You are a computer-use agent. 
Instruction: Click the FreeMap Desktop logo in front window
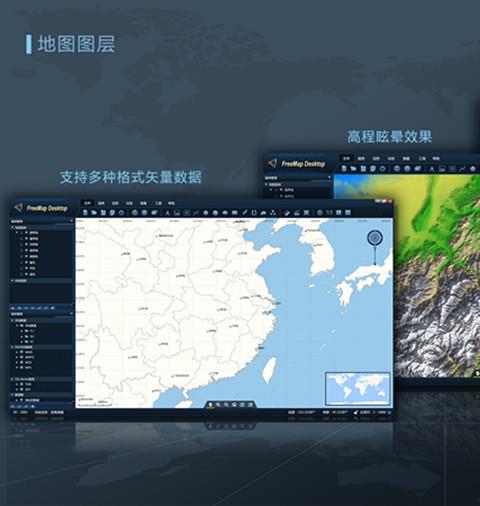tap(41, 208)
